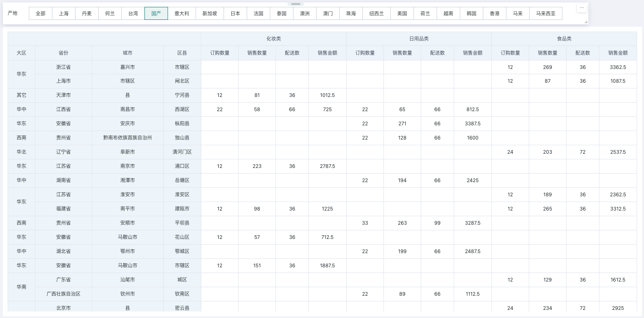Viewport: 644px width, 318px height.
Task: Choose 马来西亚 in the origin filter
Action: point(545,13)
